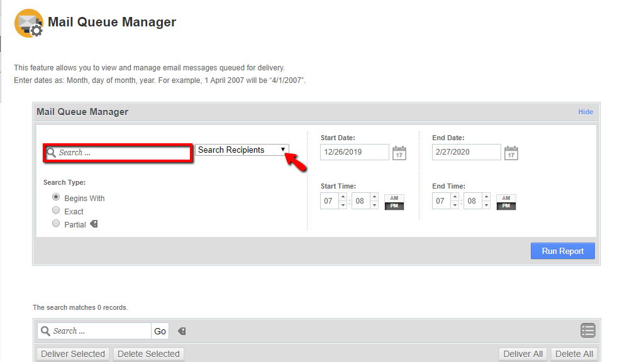Select the Exact search type
This screenshot has height=362, width=644.
(56, 210)
